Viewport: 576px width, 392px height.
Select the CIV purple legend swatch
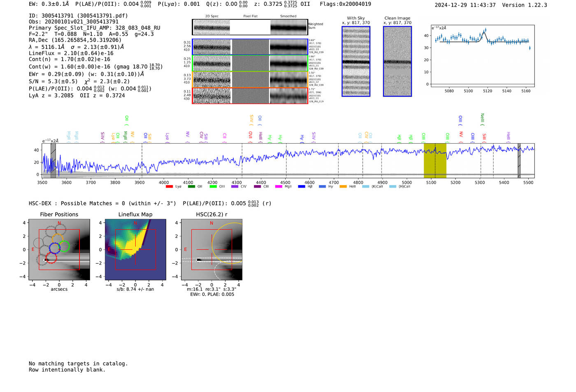[235, 186]
